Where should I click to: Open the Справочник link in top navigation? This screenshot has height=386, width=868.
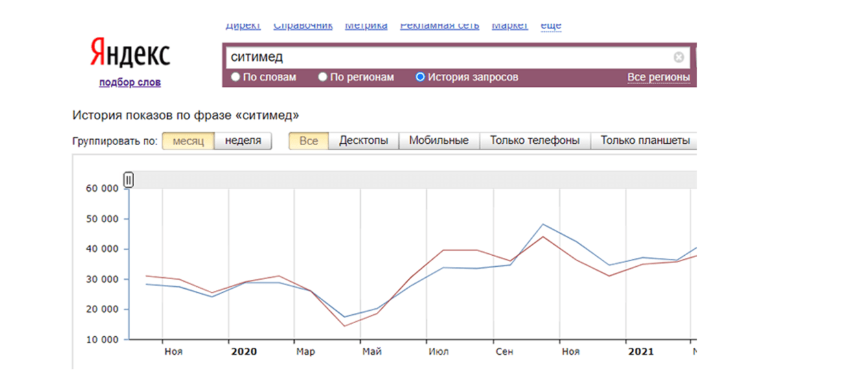pyautogui.click(x=303, y=26)
